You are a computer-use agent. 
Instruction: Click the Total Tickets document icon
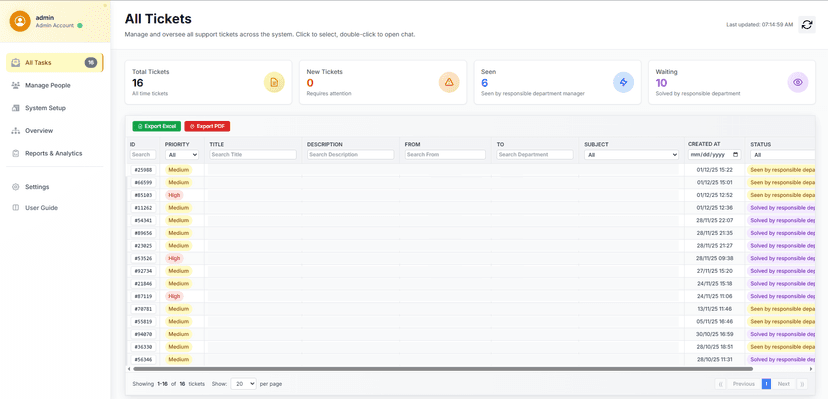pos(274,82)
